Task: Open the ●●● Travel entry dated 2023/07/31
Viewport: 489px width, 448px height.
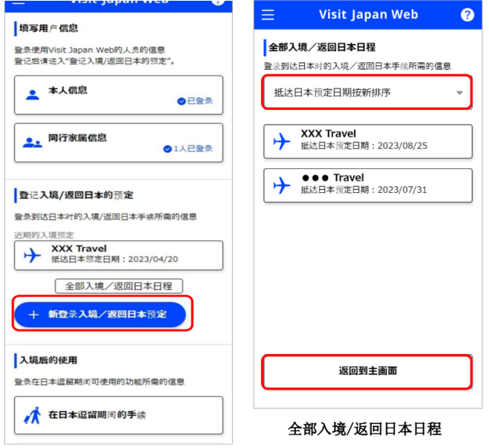Action: click(x=367, y=185)
